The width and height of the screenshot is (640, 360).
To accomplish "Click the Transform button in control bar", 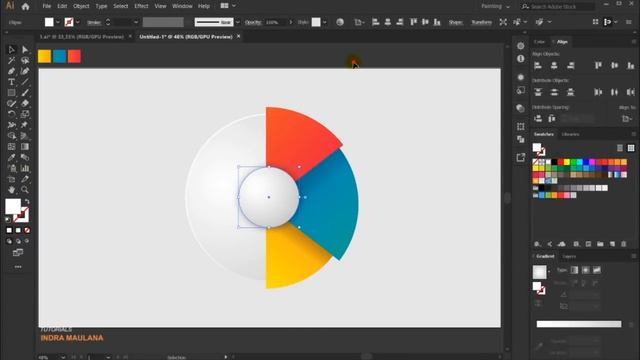I will click(x=482, y=22).
